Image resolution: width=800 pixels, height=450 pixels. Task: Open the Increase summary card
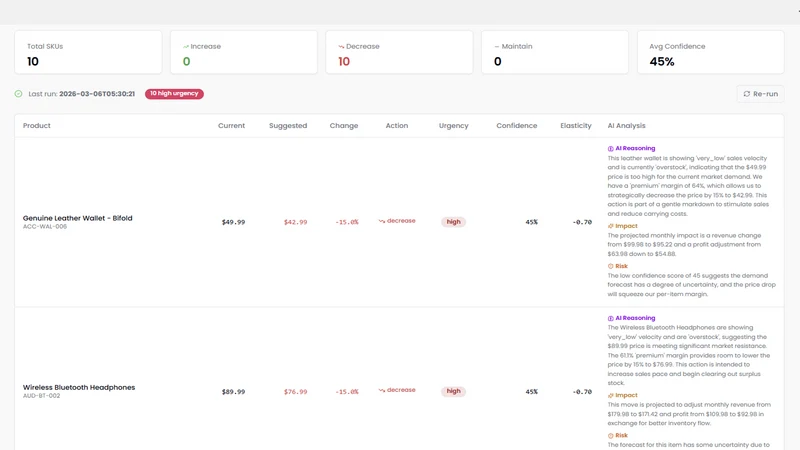tap(244, 52)
